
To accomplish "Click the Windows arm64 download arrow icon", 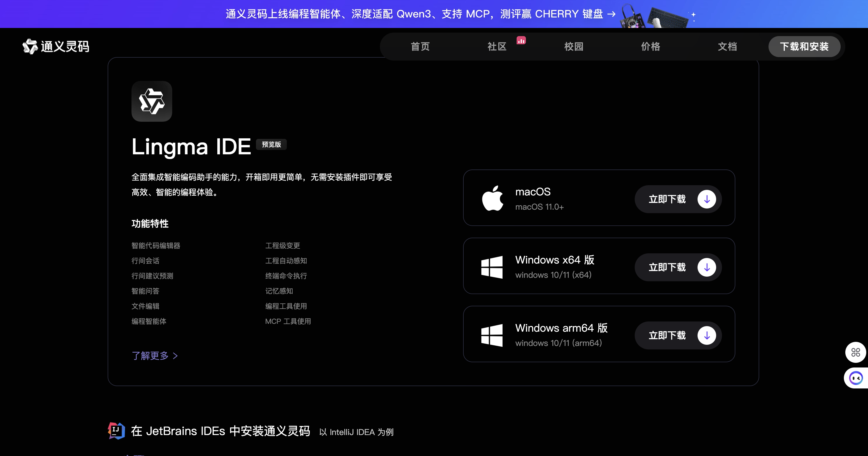I will (x=707, y=335).
